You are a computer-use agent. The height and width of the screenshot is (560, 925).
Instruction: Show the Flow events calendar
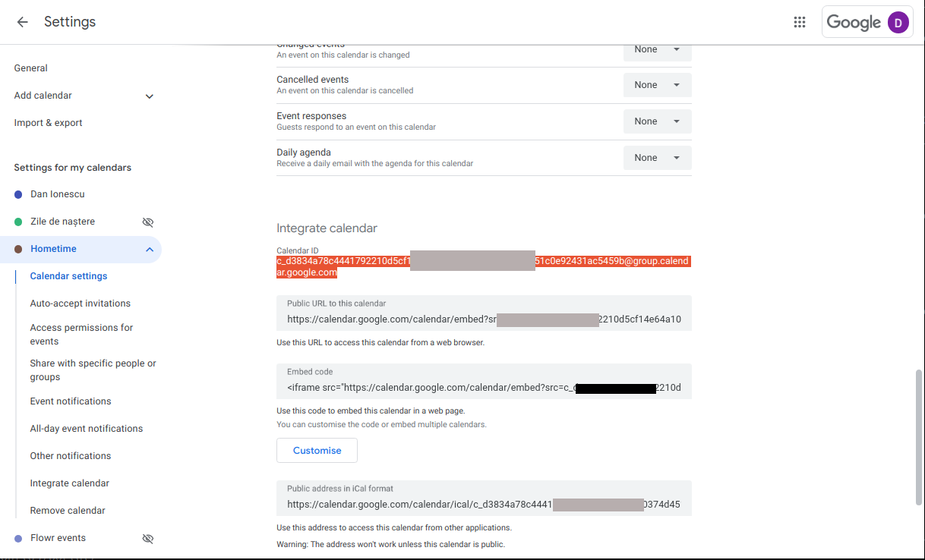pos(148,538)
